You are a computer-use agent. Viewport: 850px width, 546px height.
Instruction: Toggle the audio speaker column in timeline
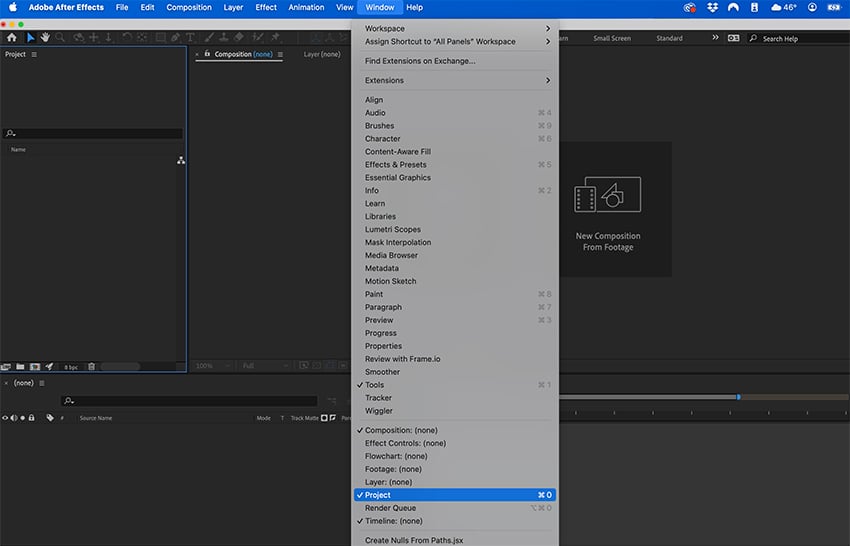(x=14, y=417)
